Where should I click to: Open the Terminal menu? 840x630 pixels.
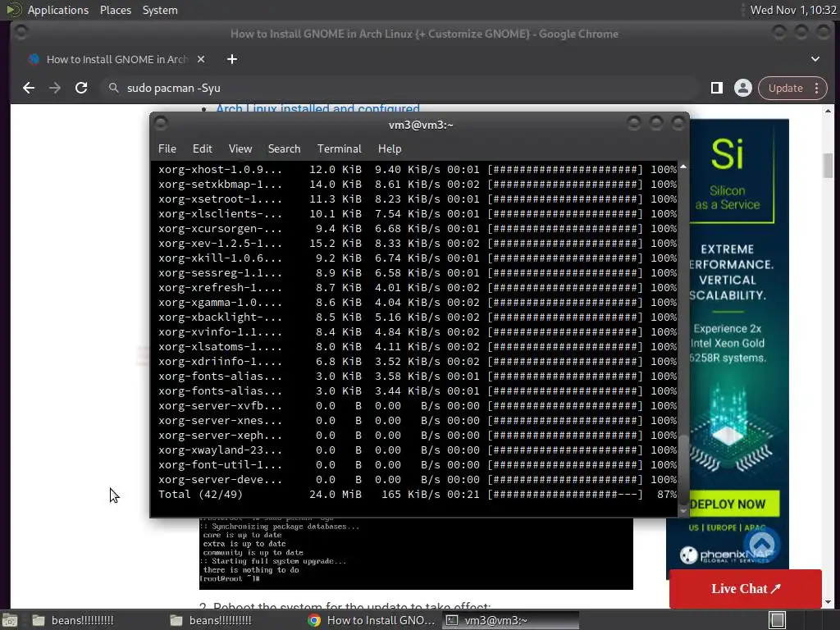coord(339,148)
